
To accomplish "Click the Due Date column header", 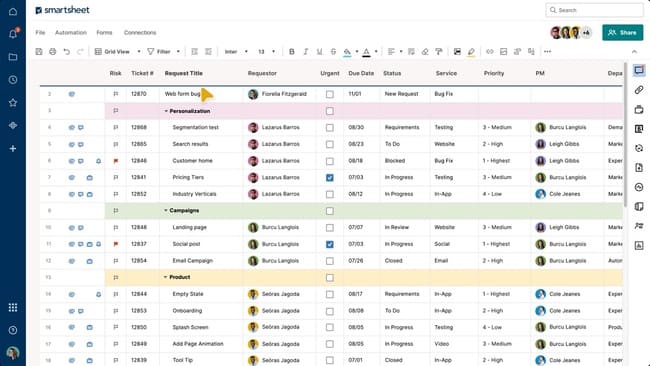I will pos(361,73).
